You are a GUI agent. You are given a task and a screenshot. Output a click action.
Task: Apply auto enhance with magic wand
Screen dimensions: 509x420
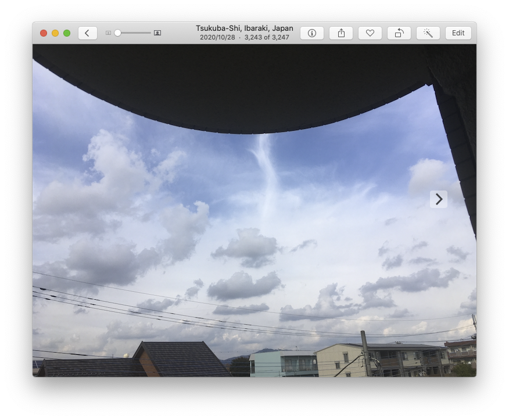[428, 33]
